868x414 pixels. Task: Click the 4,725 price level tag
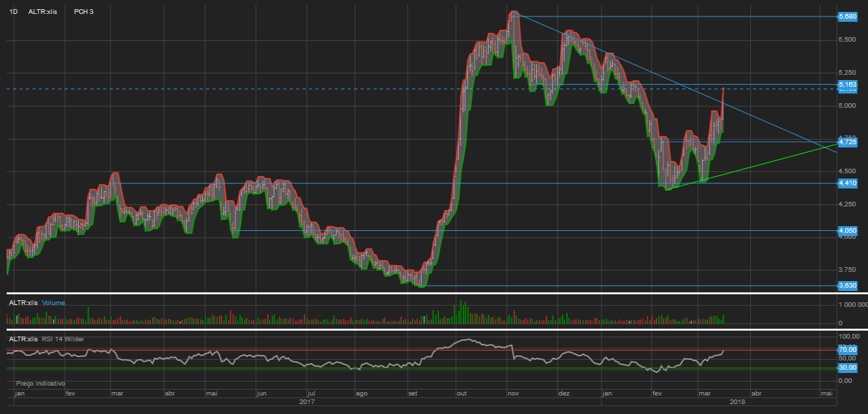(x=847, y=142)
